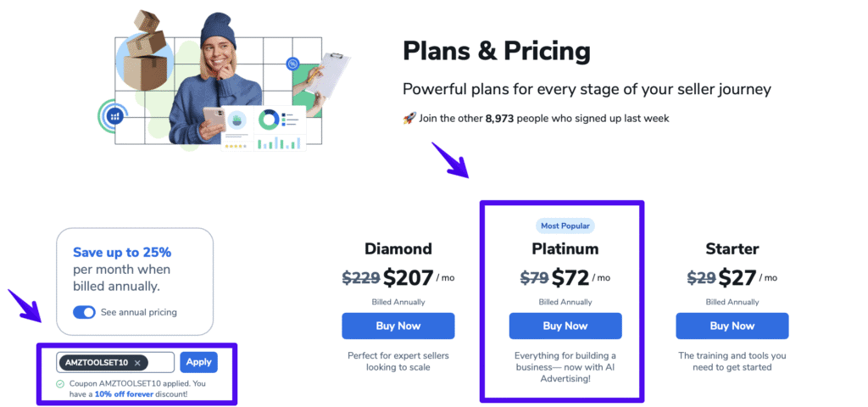Click the star rating row in illustration

tap(236, 145)
